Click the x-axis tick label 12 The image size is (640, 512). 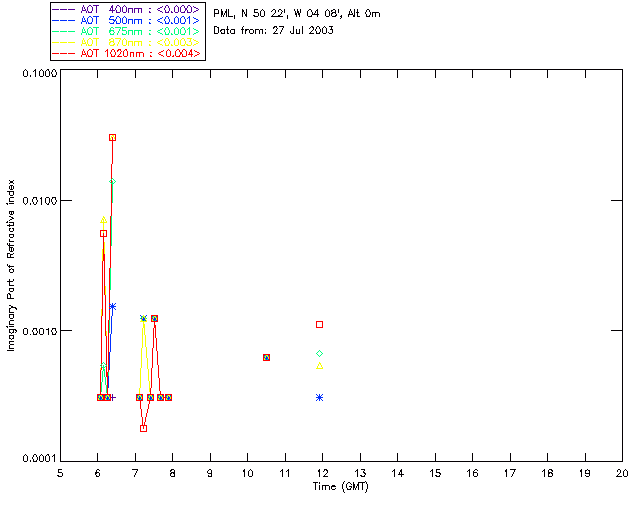click(322, 474)
